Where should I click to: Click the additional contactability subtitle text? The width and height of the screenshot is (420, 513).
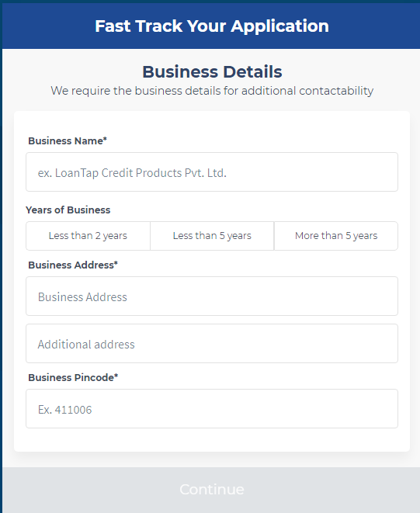(212, 91)
